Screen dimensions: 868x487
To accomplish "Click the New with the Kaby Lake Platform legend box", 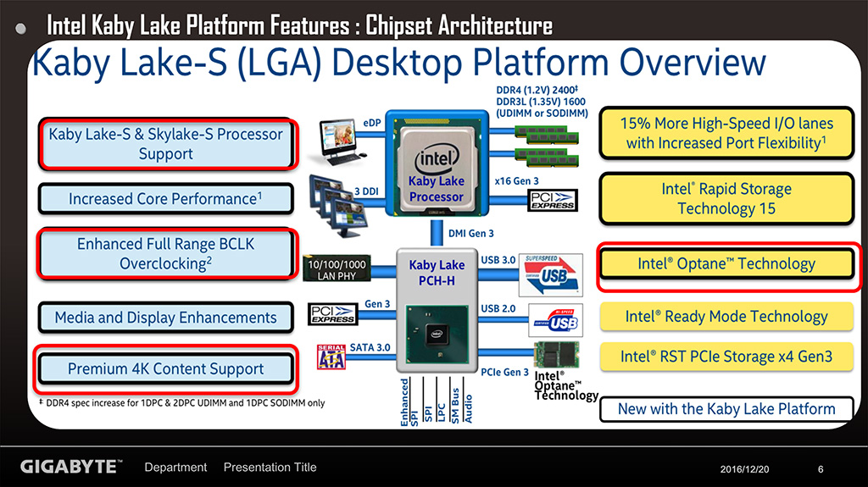I will point(726,409).
